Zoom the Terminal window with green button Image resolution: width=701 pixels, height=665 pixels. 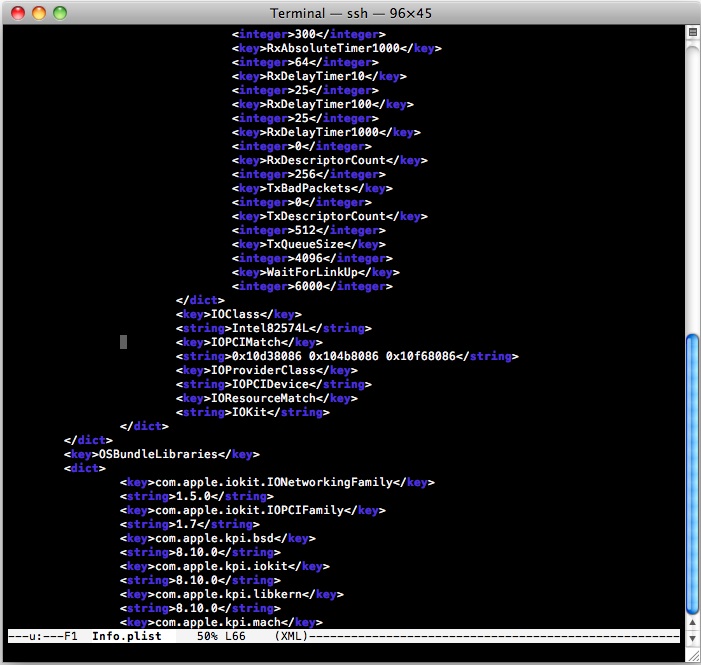[x=60, y=13]
